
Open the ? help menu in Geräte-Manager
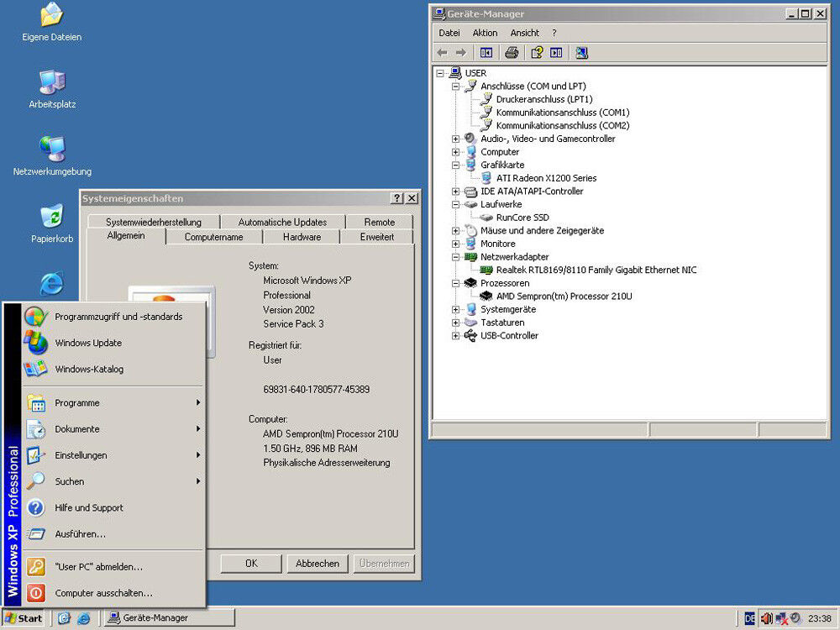(x=554, y=33)
